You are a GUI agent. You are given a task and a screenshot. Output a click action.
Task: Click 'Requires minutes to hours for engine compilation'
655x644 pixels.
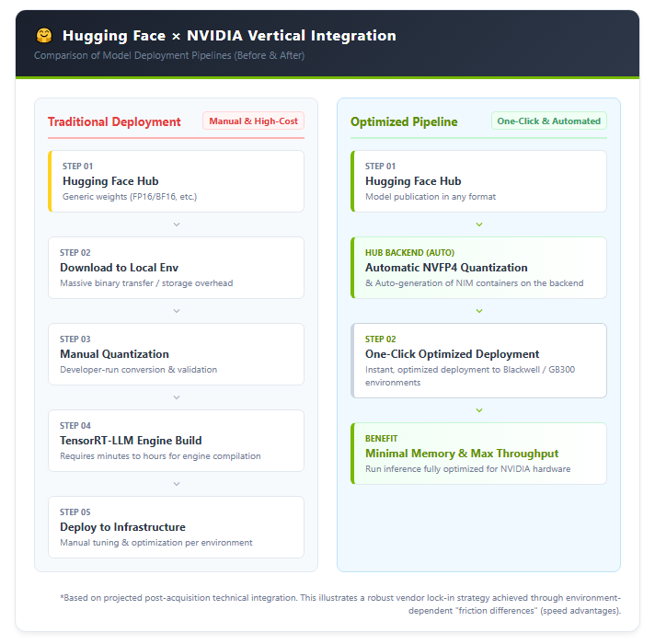[160, 456]
